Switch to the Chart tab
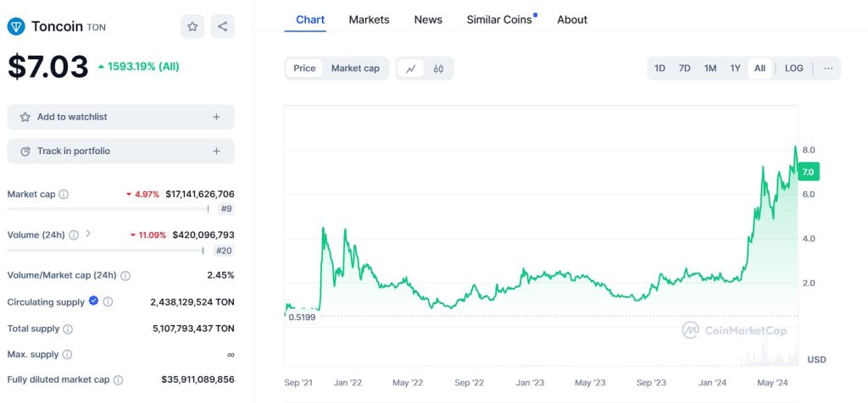 (x=310, y=20)
